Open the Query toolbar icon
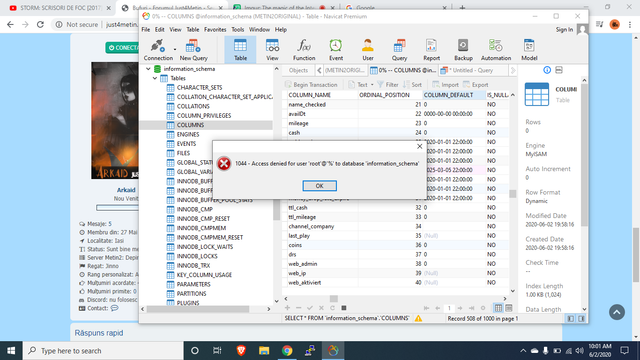The height and width of the screenshot is (360, 640). pos(400,50)
